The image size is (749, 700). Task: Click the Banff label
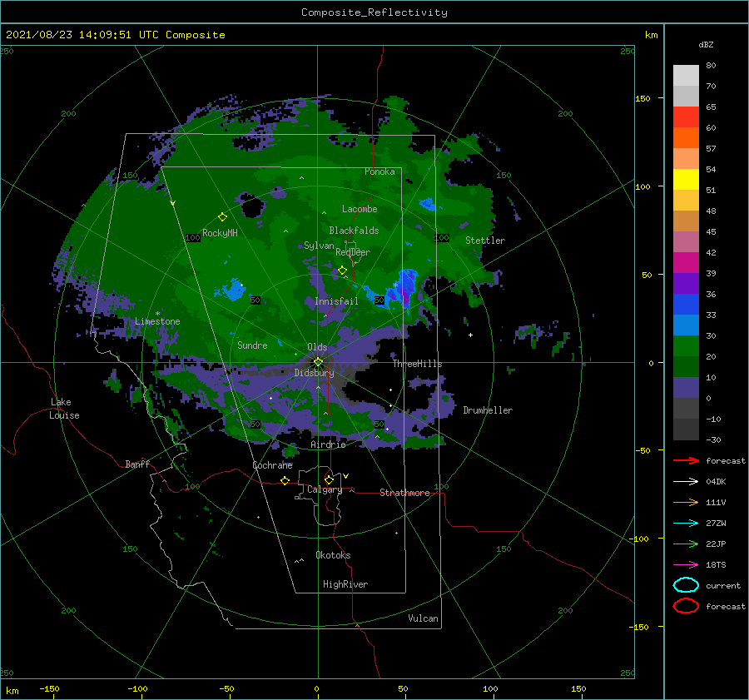click(x=137, y=464)
